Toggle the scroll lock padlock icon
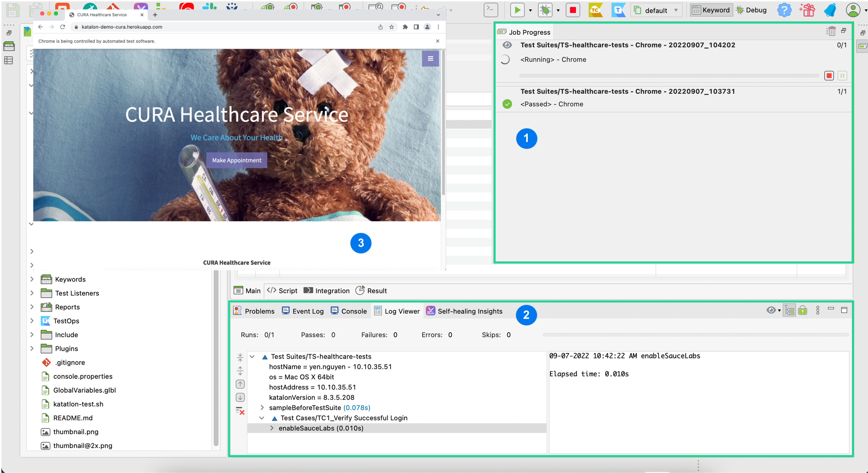Image resolution: width=868 pixels, height=473 pixels. 802,310
